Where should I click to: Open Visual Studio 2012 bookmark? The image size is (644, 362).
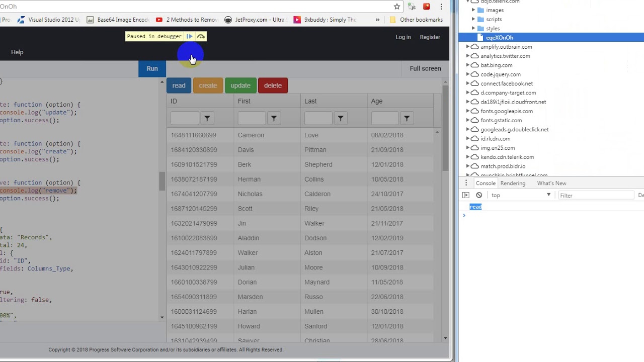49,20
